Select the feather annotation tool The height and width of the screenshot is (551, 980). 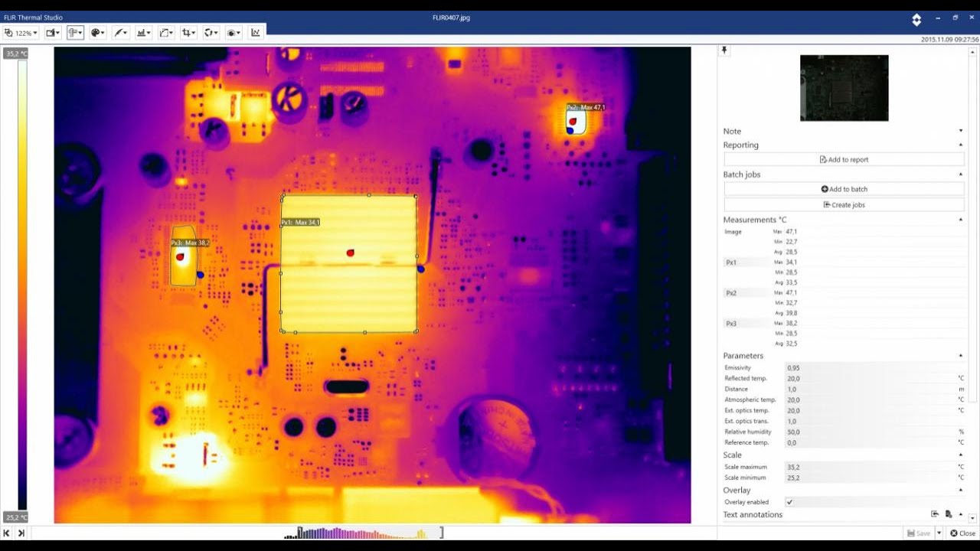tap(120, 33)
